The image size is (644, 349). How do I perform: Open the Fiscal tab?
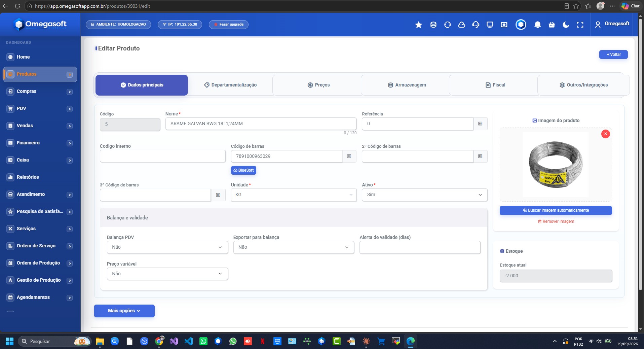(x=495, y=85)
